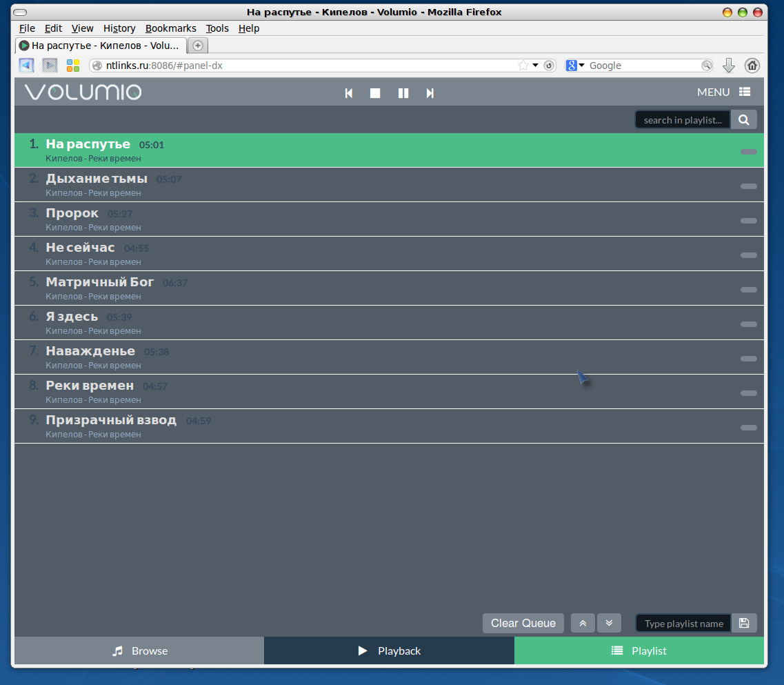The height and width of the screenshot is (685, 784).
Task: Play track 'Я здесь'
Action: 389,323
